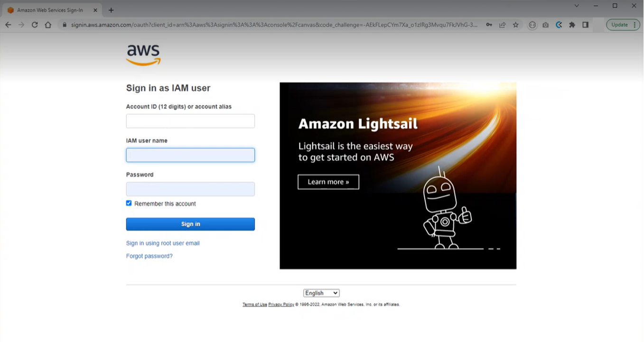Uncheck Remember this account
The height and width of the screenshot is (342, 644).
[129, 203]
